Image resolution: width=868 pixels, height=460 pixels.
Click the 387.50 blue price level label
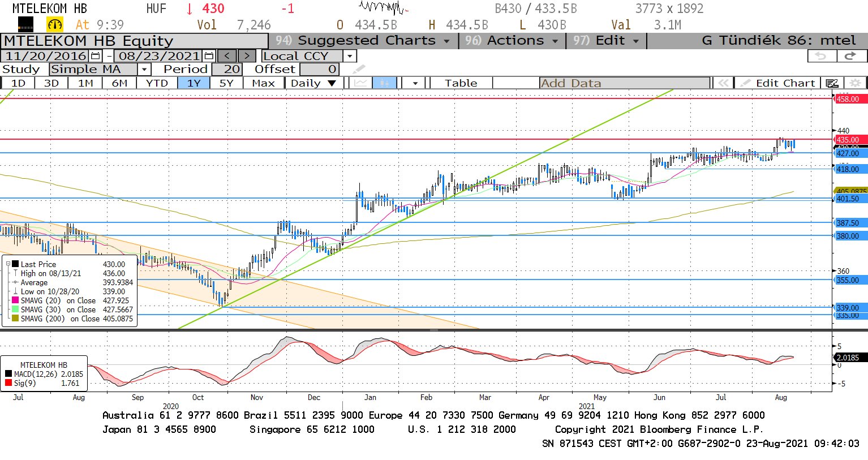click(x=850, y=223)
